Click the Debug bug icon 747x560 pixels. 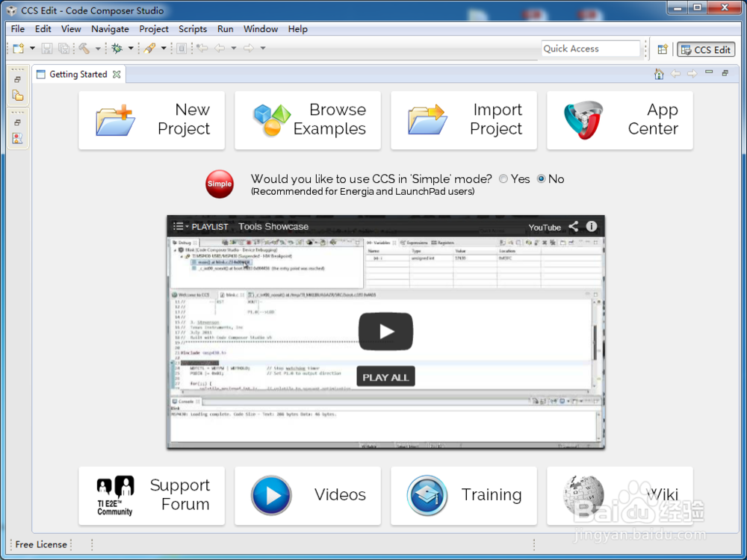[x=117, y=48]
